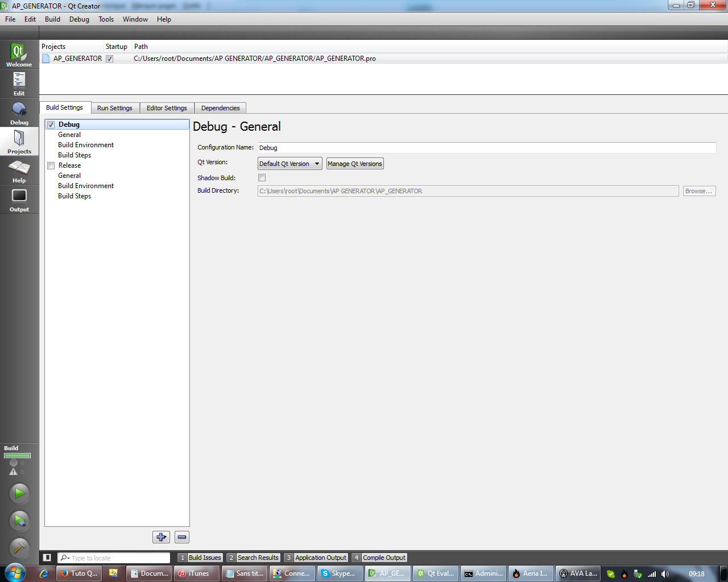Show the Output mode pane
Screen dimensions: 728x582
pyautogui.click(x=19, y=199)
